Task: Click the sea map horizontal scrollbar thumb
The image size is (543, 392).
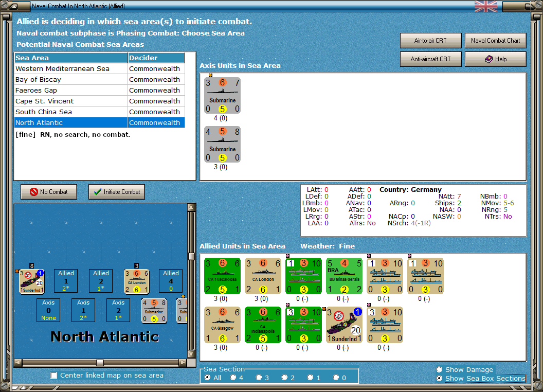Action: pyautogui.click(x=100, y=363)
